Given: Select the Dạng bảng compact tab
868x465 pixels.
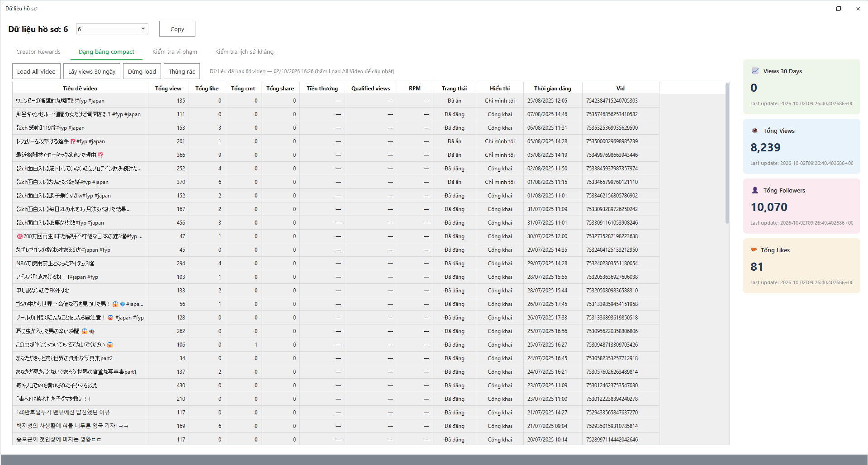Looking at the screenshot, I should (106, 52).
